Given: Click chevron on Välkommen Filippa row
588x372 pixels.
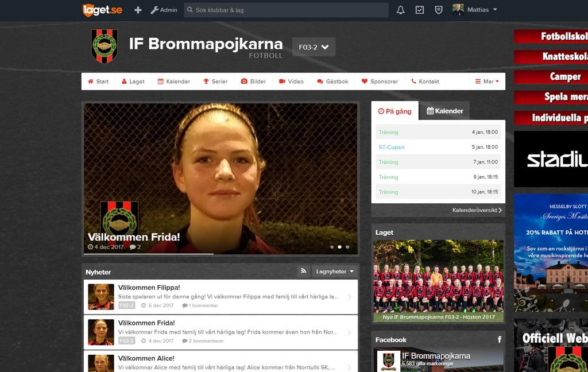Looking at the screenshot, I should click(x=349, y=297).
